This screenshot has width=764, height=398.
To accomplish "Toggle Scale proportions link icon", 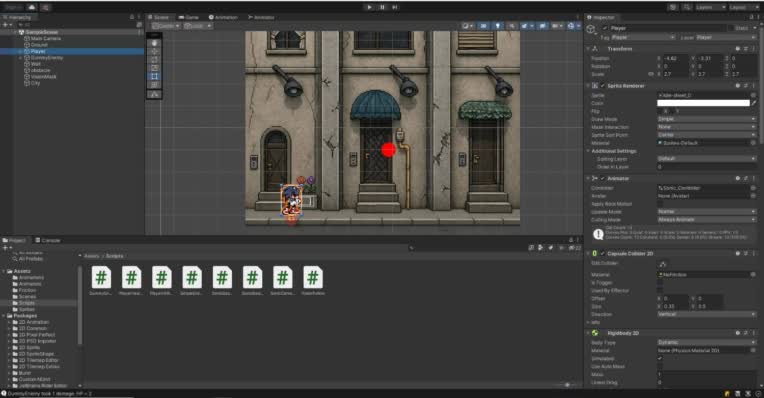I will tap(651, 74).
